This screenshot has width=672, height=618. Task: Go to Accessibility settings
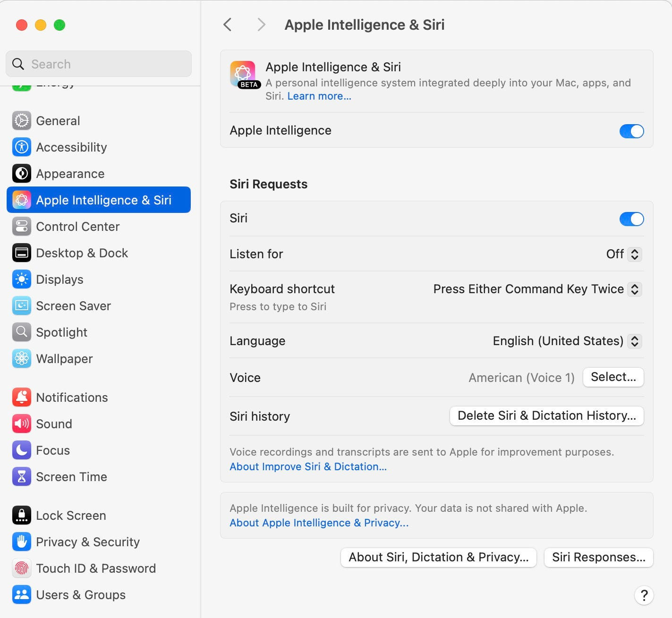pyautogui.click(x=99, y=147)
